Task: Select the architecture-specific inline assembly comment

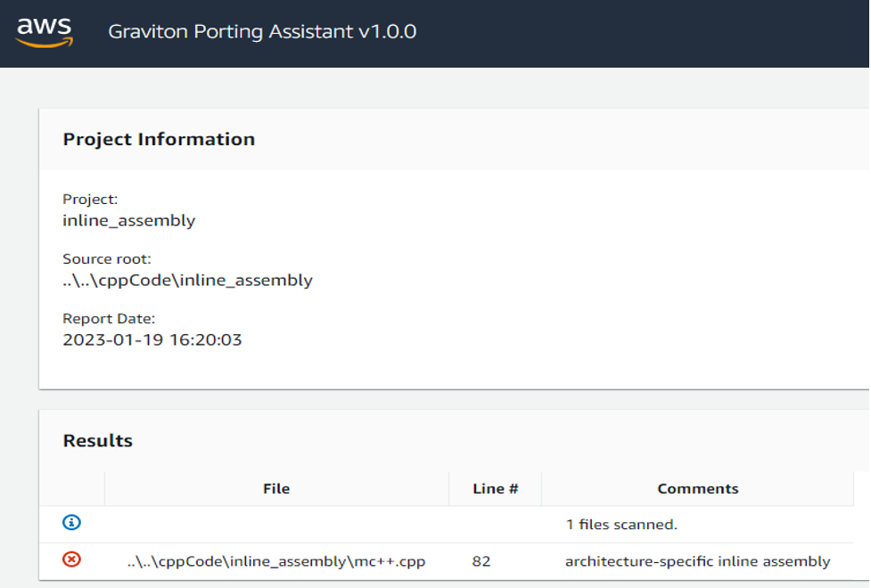Action: [698, 561]
